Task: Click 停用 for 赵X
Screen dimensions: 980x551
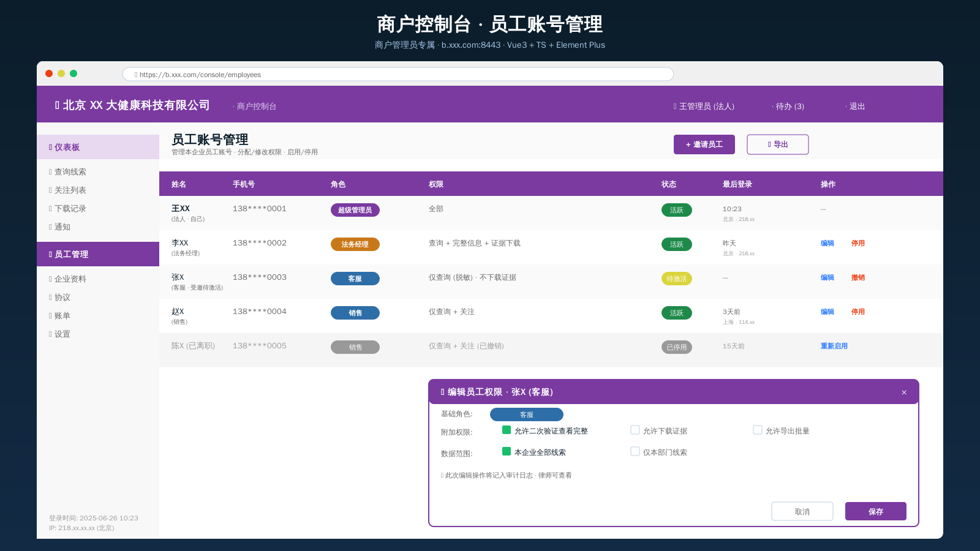Action: pyautogui.click(x=858, y=312)
